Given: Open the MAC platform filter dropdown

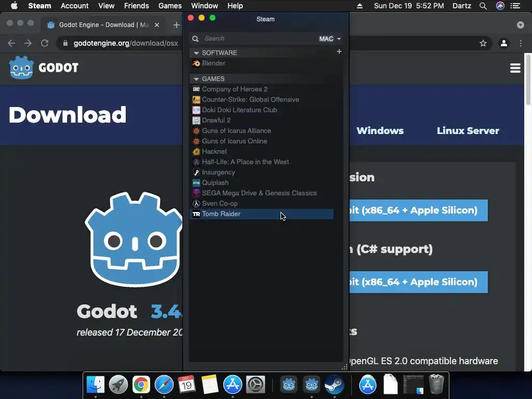Looking at the screenshot, I should tap(330, 38).
